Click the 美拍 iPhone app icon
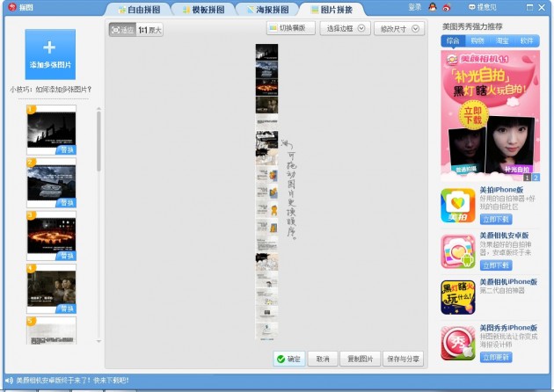 457,206
